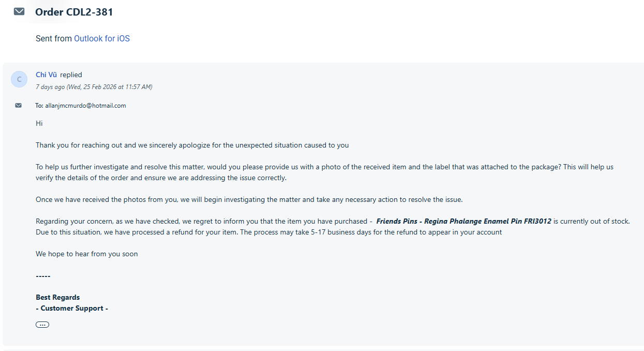The width and height of the screenshot is (644, 351).
Task: Expand the quoted content ellipsis button
Action: click(x=42, y=325)
